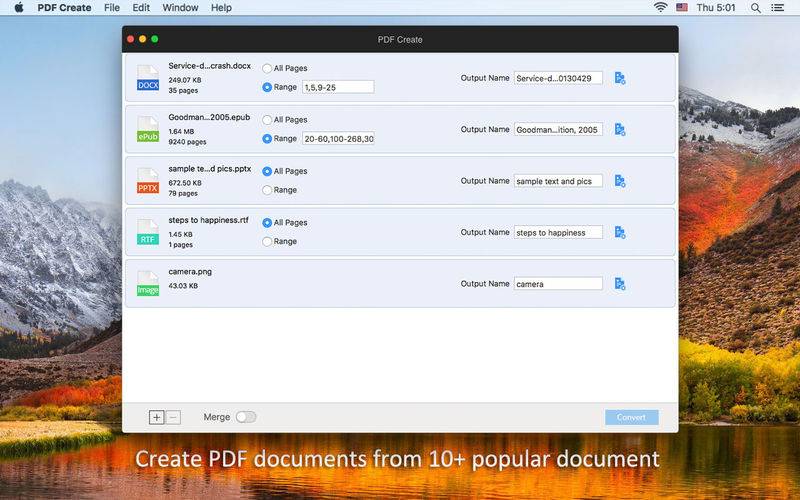Edit the range field containing 20-60,100-268,30
Viewport: 800px width, 500px height.
pyautogui.click(x=338, y=139)
